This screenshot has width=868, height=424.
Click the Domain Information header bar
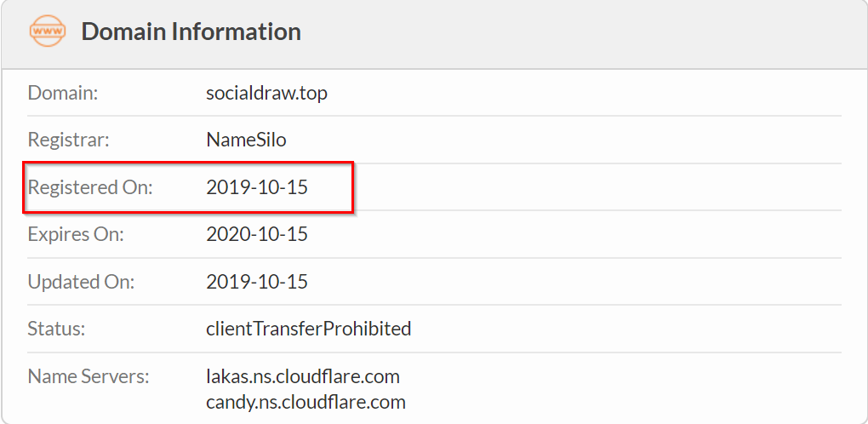(434, 34)
